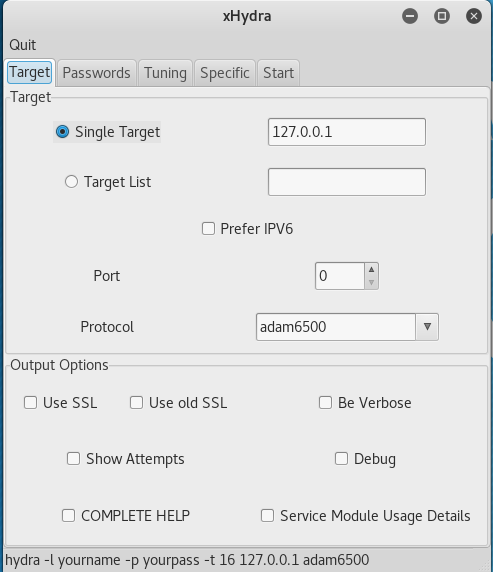The image size is (493, 572).
Task: Tick the Use SSL checkbox
Action: (x=30, y=403)
